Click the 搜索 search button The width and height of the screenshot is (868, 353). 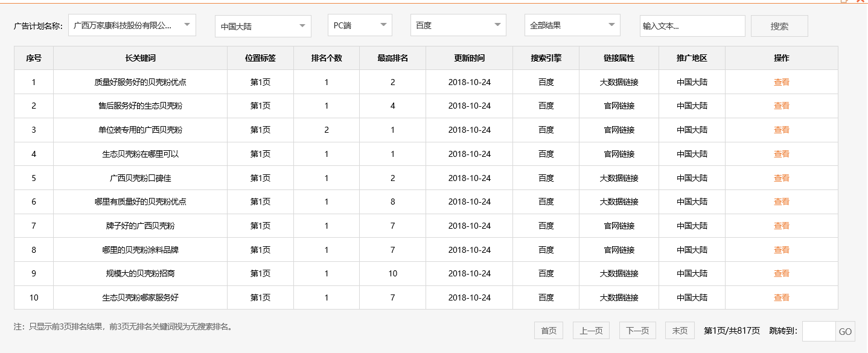point(778,25)
